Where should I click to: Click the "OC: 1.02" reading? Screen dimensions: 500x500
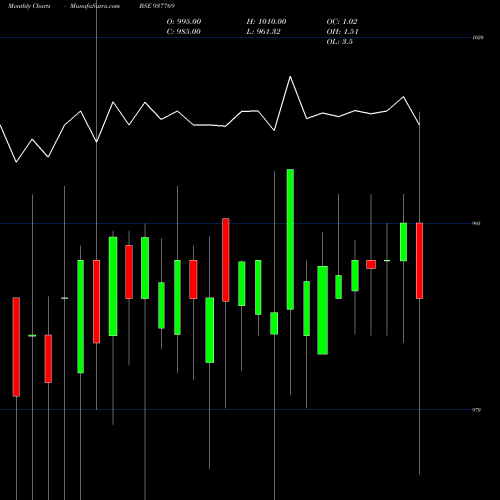[x=342, y=22]
